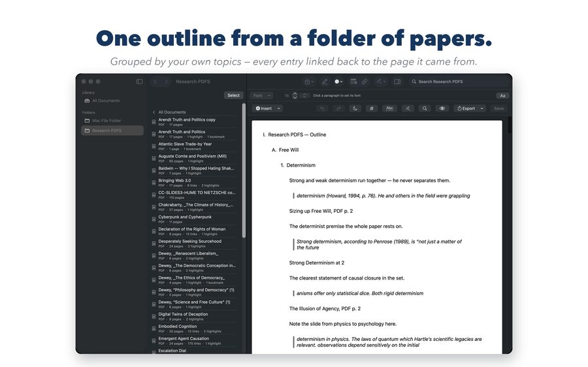Screen dimensions: 588x367
Task: Click the hashtag numbering icon
Action: coord(371,108)
